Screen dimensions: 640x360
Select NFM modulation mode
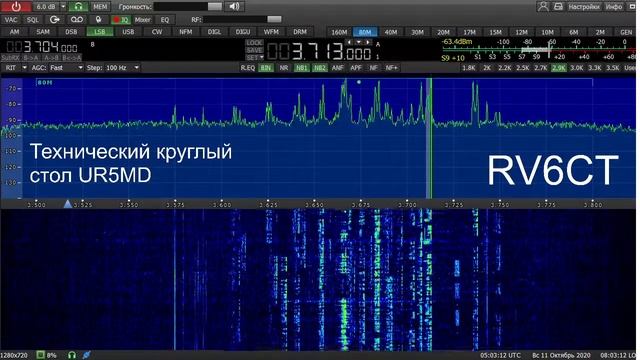pos(185,32)
